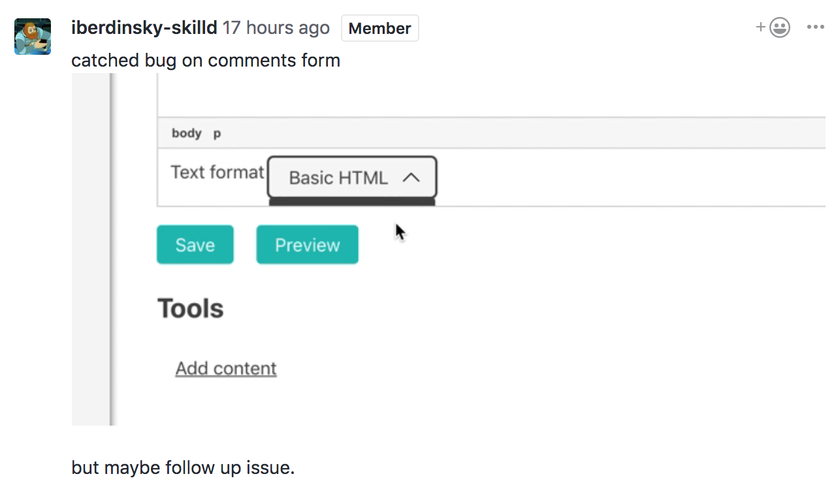Select the 'p' element path item
This screenshot has width=836, height=504.
(x=217, y=134)
